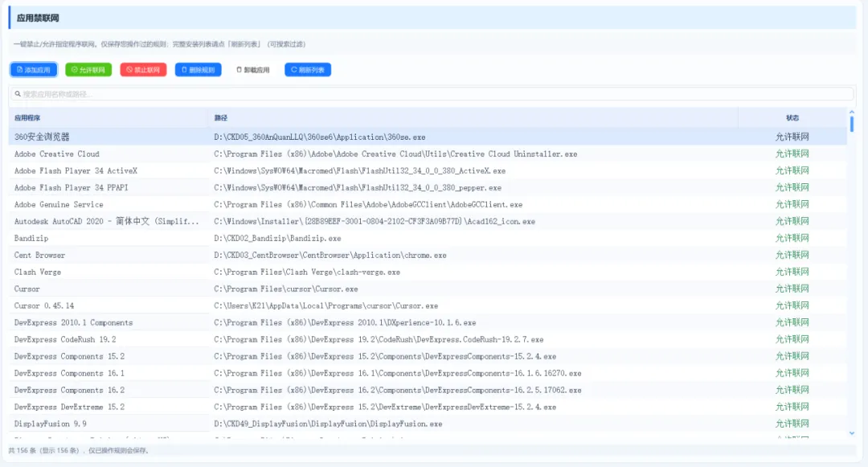Click the 卸载应用 button
Viewport: 868px width, 467px height.
[x=253, y=70]
